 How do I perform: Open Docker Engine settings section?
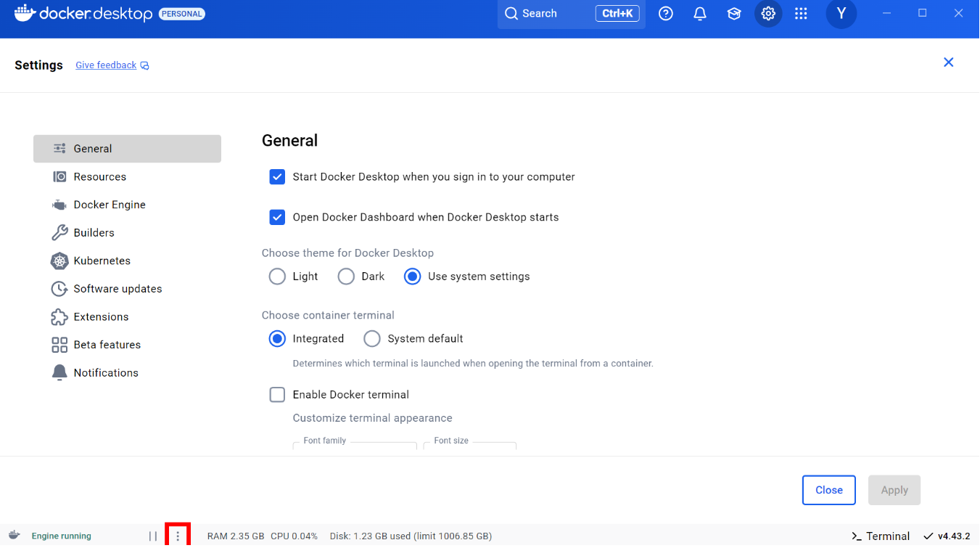tap(127, 205)
